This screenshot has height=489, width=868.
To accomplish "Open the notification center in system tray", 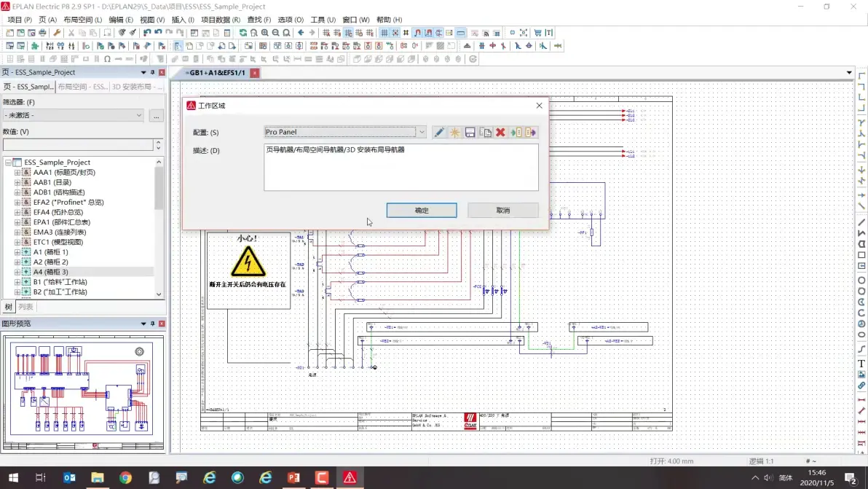I will pyautogui.click(x=851, y=477).
